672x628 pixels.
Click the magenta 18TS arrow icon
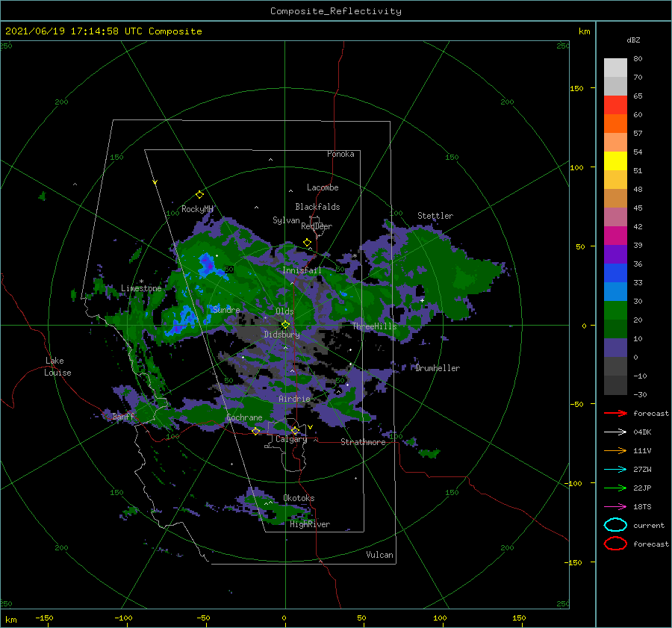click(615, 507)
